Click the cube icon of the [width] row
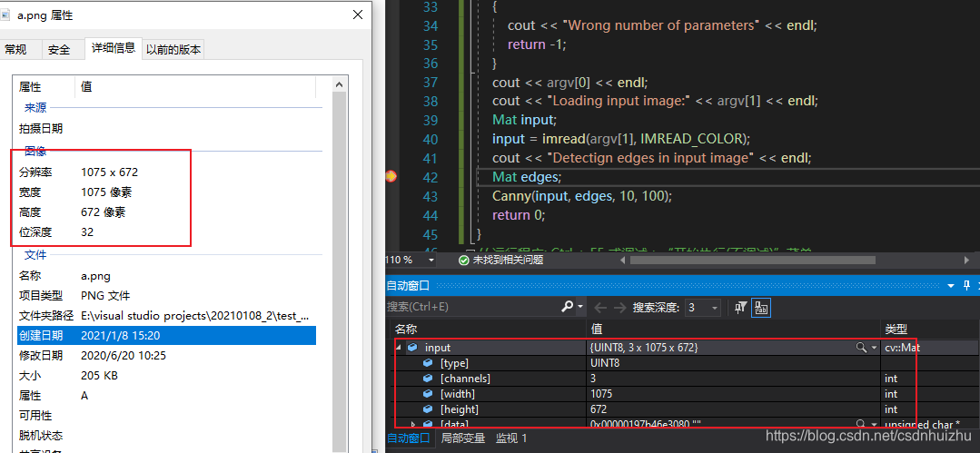 click(x=428, y=394)
